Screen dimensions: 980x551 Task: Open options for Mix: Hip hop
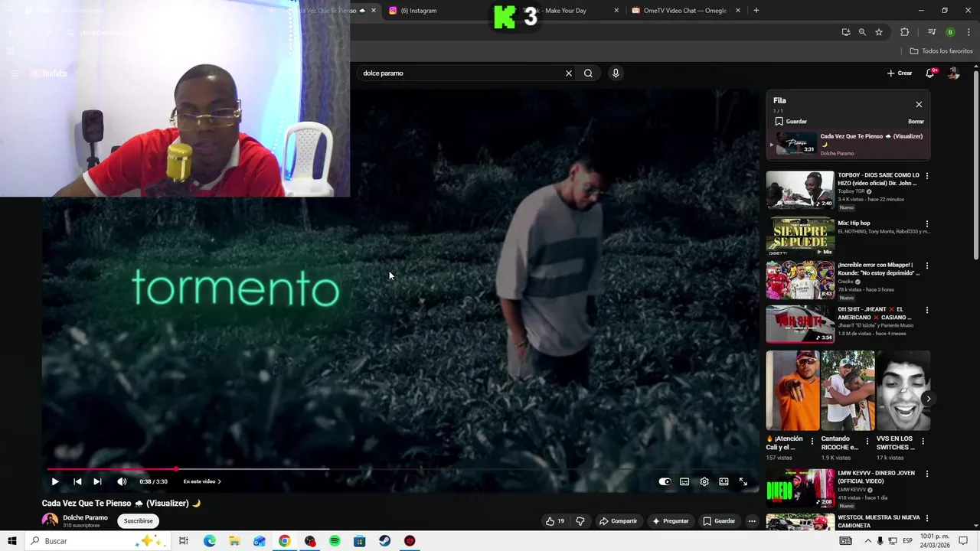pos(927,224)
